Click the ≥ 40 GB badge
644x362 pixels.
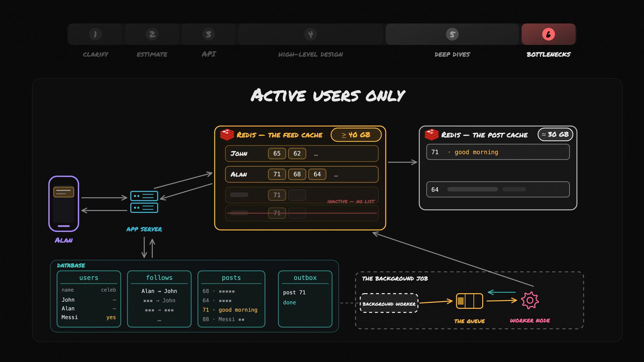(x=356, y=135)
